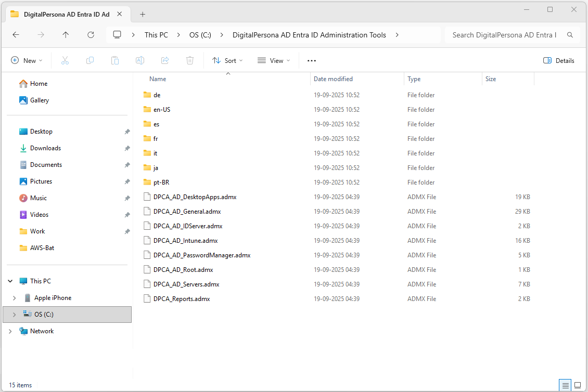Click OS (C:) in the address breadcrumb
The image size is (588, 392).
pos(199,35)
